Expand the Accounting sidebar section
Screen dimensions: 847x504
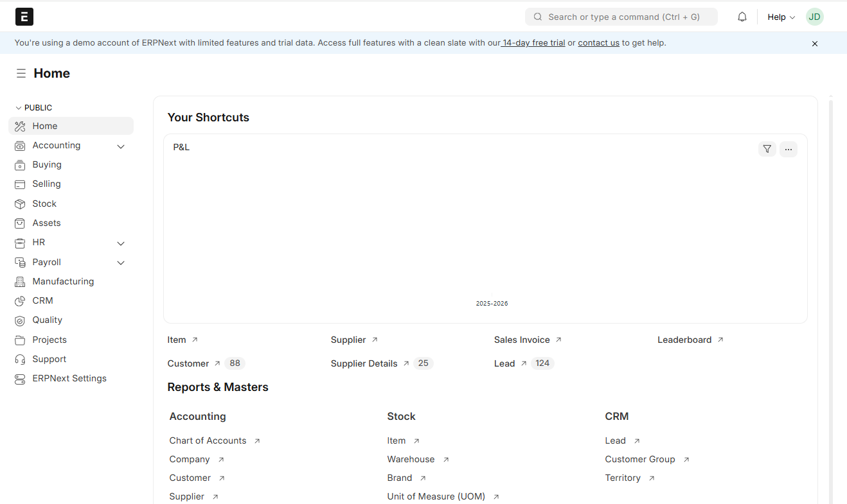[x=121, y=146]
